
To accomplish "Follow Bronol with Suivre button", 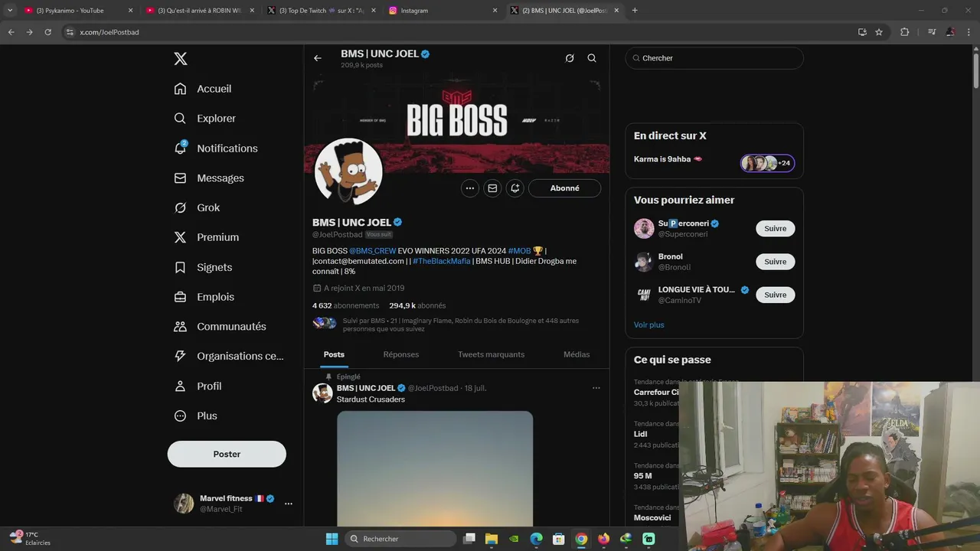I will point(775,262).
